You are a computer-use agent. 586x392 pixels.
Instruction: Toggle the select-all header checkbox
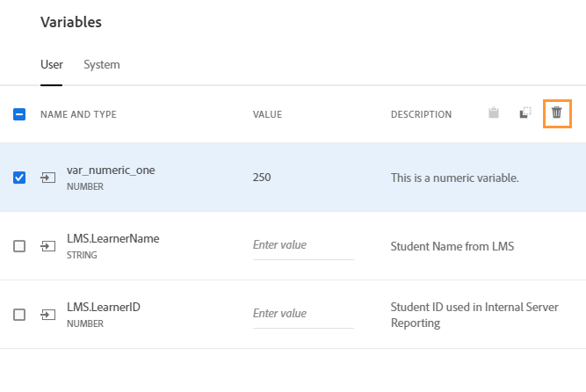click(x=19, y=114)
